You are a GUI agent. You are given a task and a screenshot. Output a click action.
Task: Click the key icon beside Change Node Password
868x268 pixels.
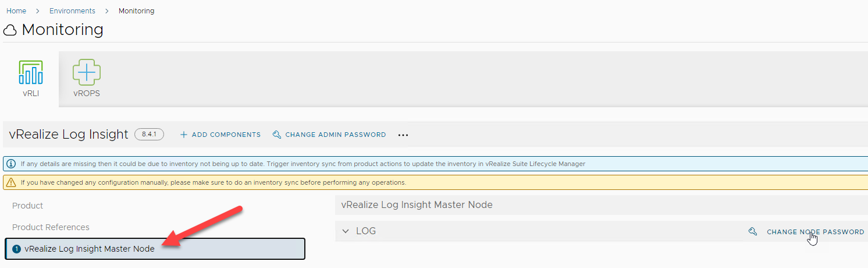(x=753, y=232)
